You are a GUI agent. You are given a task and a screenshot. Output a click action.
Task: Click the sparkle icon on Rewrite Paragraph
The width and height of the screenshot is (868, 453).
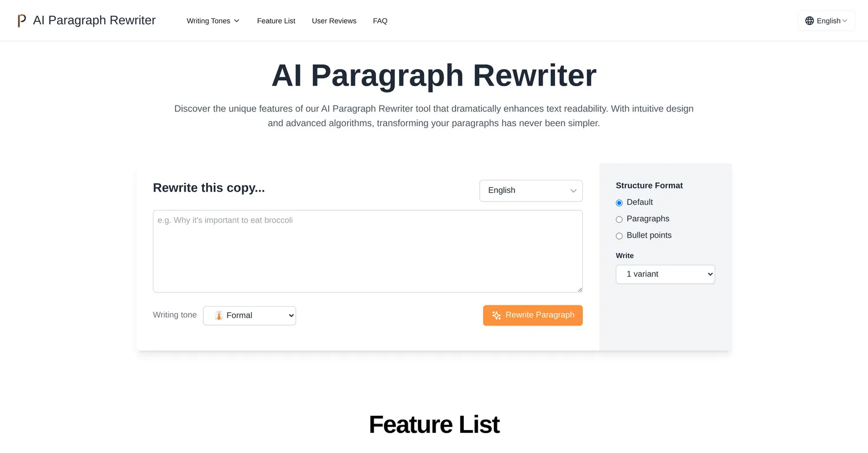click(496, 315)
